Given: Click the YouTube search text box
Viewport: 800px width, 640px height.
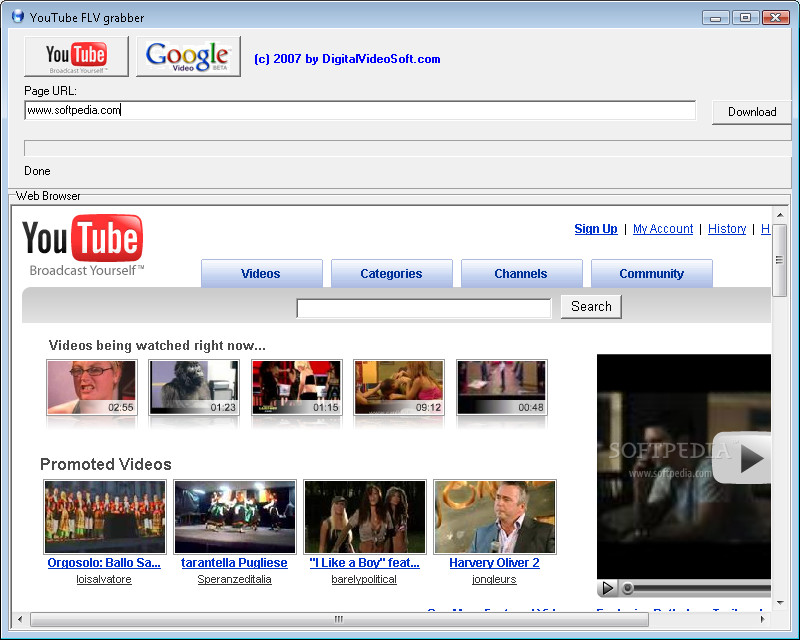Looking at the screenshot, I should coord(424,308).
